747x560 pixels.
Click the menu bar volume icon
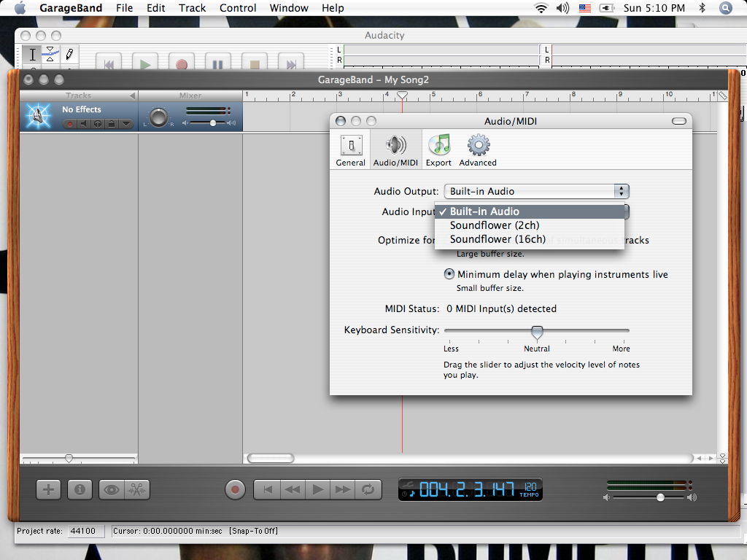(562, 8)
